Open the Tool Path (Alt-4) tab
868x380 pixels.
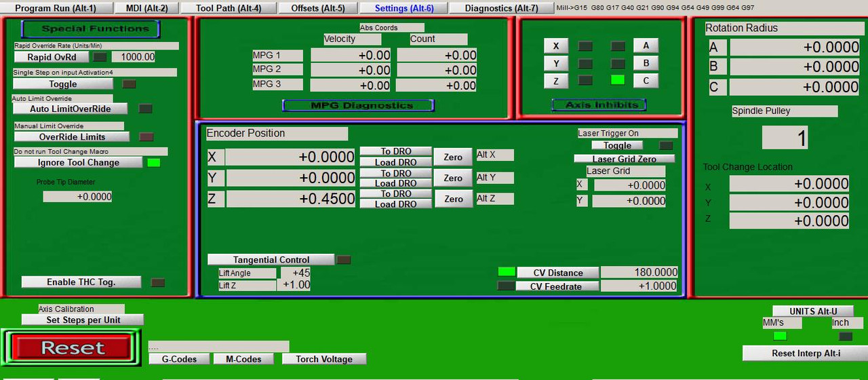click(x=229, y=8)
